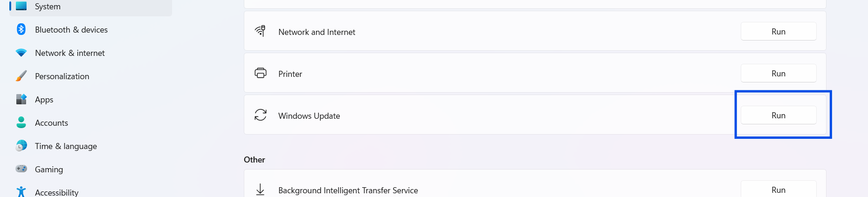Click the Bluetooth icon in sidebar
868x197 pixels.
click(21, 29)
